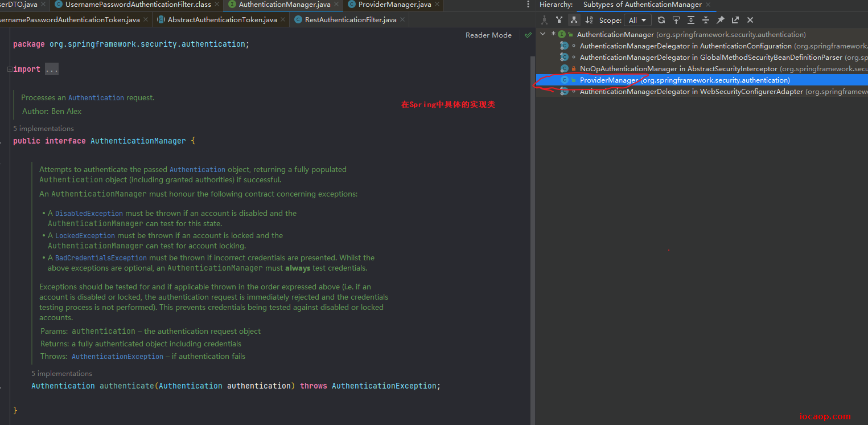Expand the folded import block
The width and height of the screenshot is (868, 425).
point(9,69)
